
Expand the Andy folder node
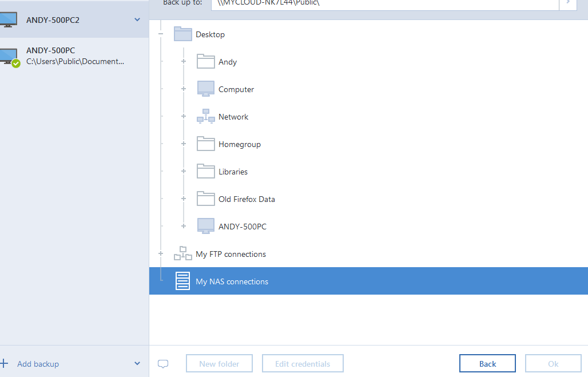pos(184,61)
